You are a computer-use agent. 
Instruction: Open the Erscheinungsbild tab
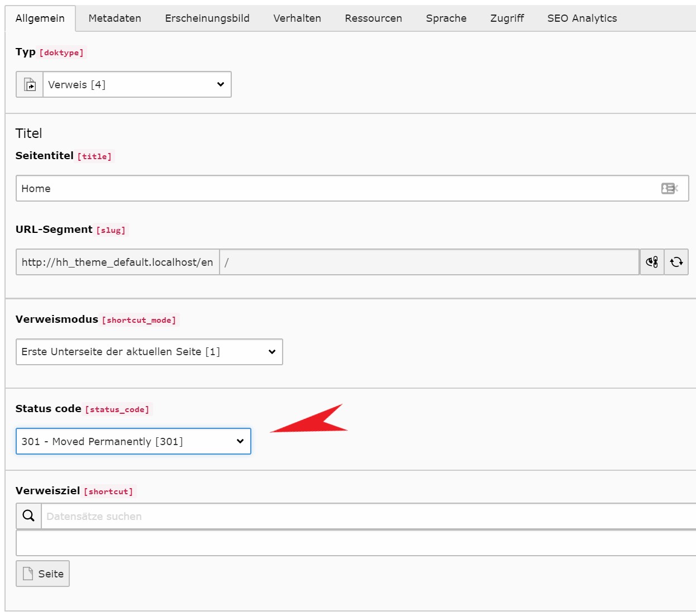click(207, 18)
